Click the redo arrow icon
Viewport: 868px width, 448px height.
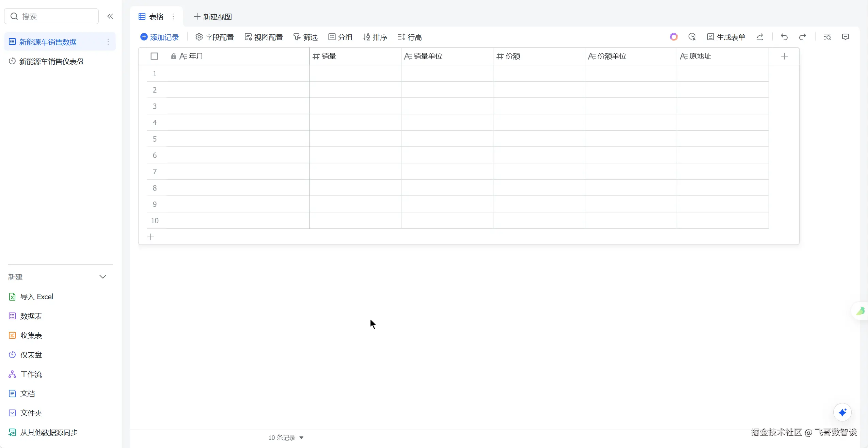point(802,37)
